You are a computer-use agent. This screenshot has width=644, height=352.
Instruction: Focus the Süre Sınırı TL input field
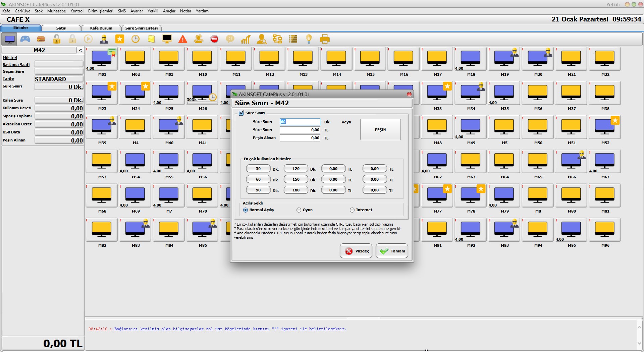tap(300, 130)
